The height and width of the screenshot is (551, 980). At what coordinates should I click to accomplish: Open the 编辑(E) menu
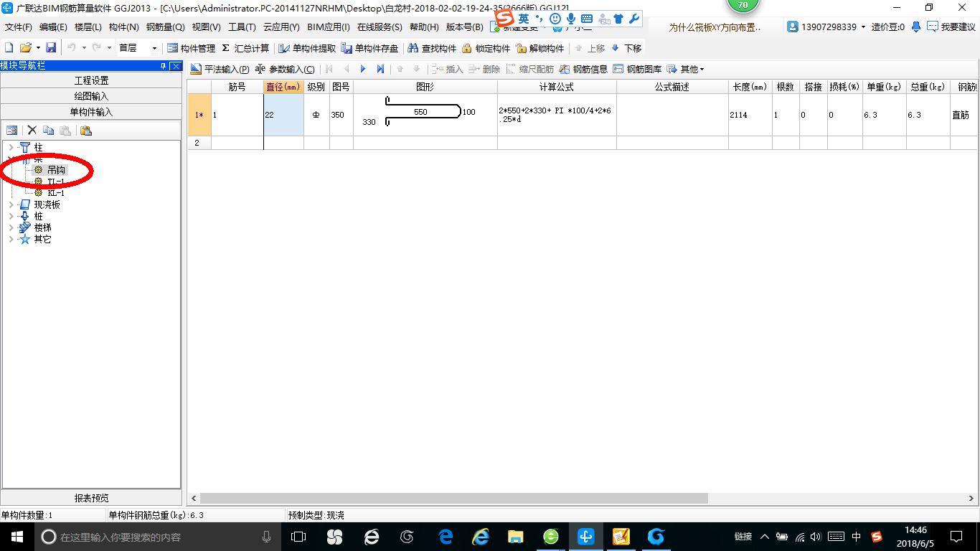pyautogui.click(x=53, y=27)
